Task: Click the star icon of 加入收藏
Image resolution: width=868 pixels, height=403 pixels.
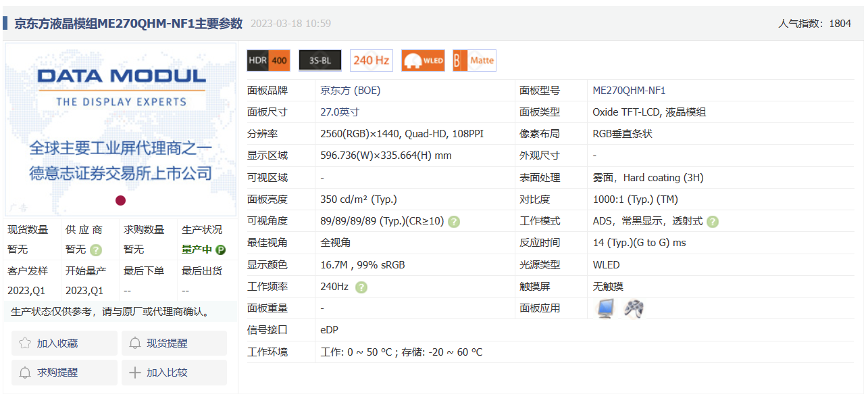Action: [25, 343]
